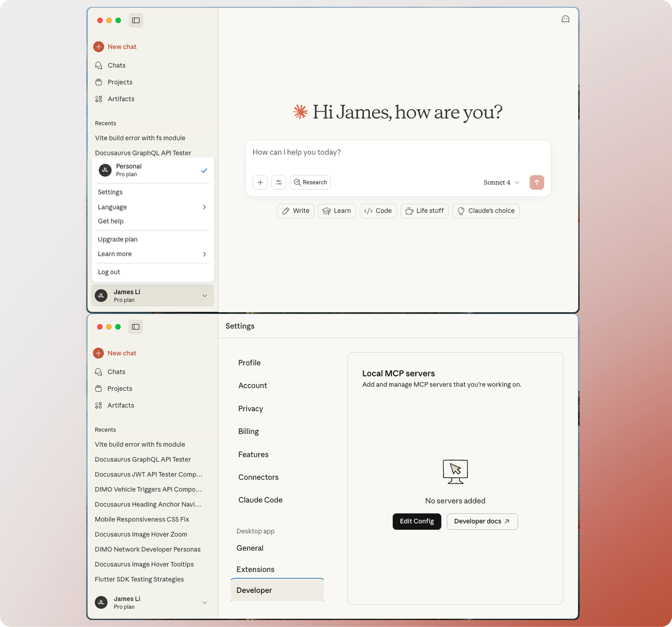Click the Research button
The width and height of the screenshot is (672, 627).
310,183
